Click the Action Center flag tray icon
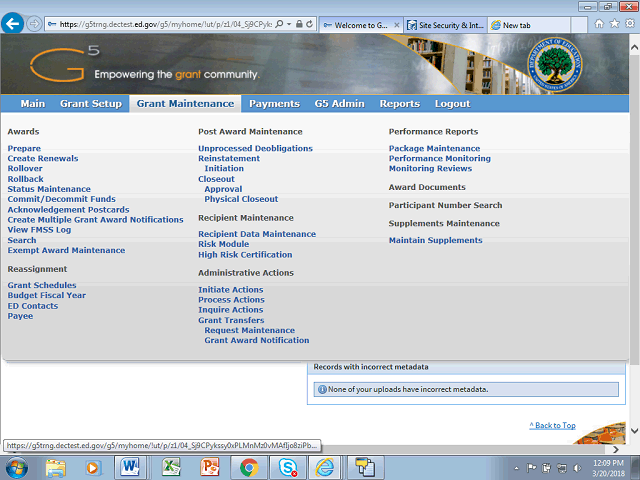Image resolution: width=640 pixels, height=480 pixels. tap(531, 468)
